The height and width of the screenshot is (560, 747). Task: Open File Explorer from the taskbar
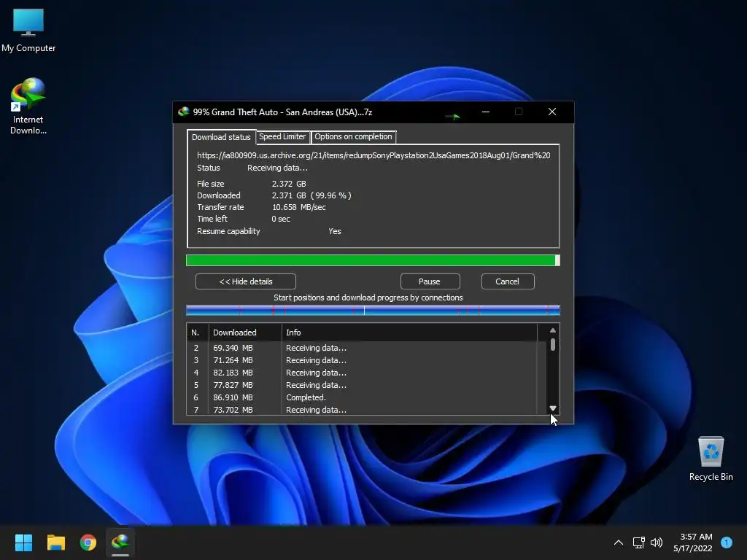(55, 542)
